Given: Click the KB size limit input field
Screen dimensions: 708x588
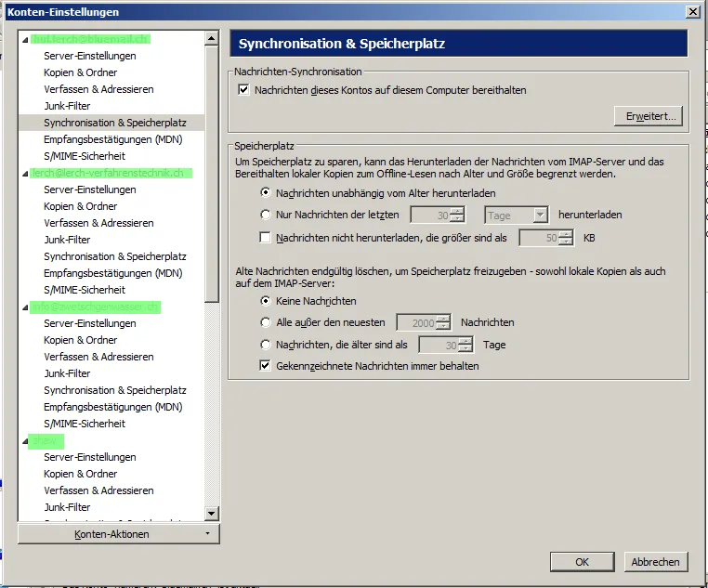Looking at the screenshot, I should (540, 238).
